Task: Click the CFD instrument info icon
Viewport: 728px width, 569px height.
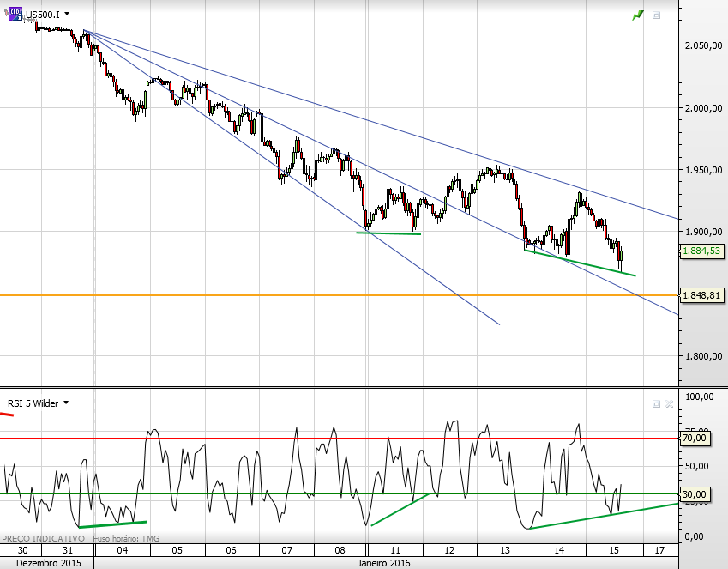Action: click(15, 14)
